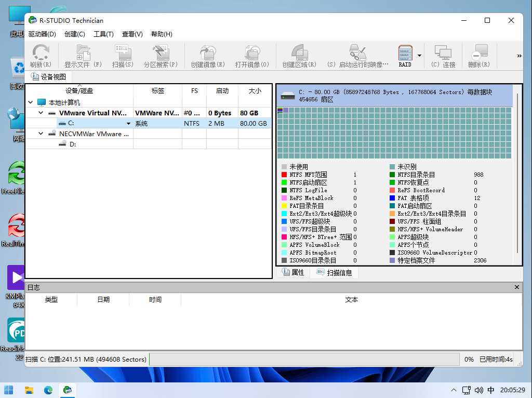The height and width of the screenshot is (398, 532).
Task: Click R-Studio taskbar icon
Action: click(x=68, y=390)
